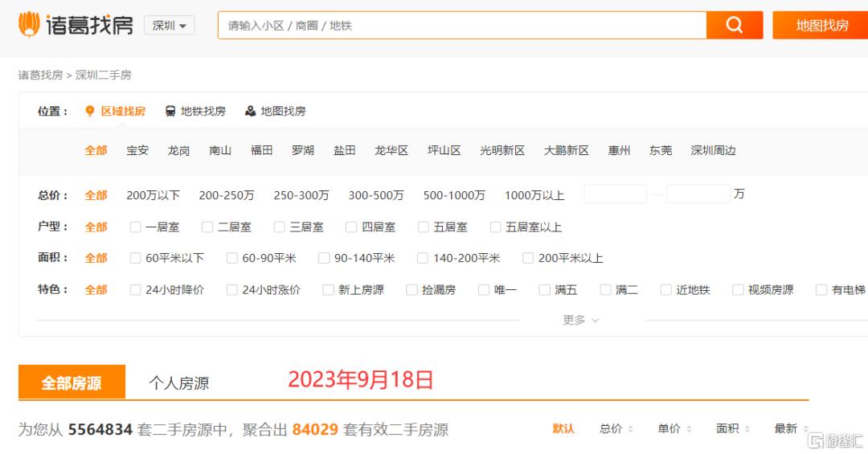Filter by 福田 district
868x454 pixels.
click(x=262, y=150)
